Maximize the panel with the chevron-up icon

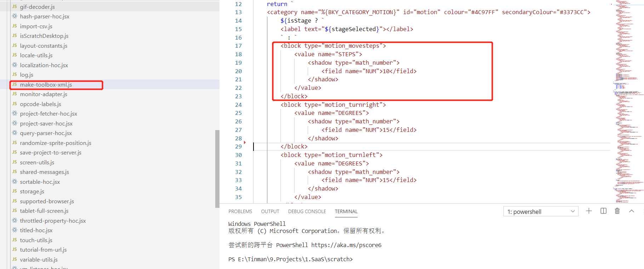[631, 211]
